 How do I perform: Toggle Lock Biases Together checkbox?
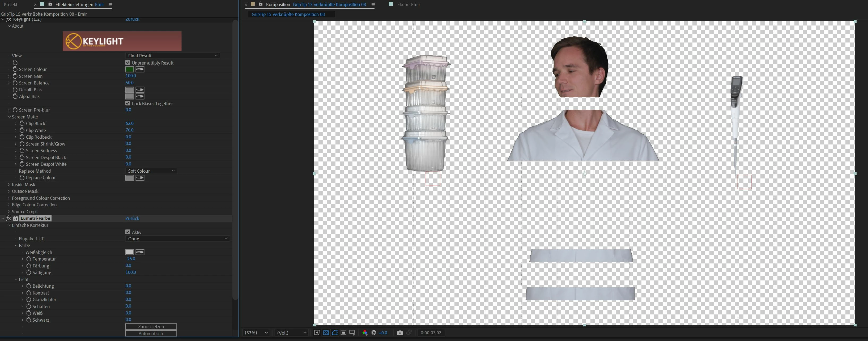(x=128, y=103)
